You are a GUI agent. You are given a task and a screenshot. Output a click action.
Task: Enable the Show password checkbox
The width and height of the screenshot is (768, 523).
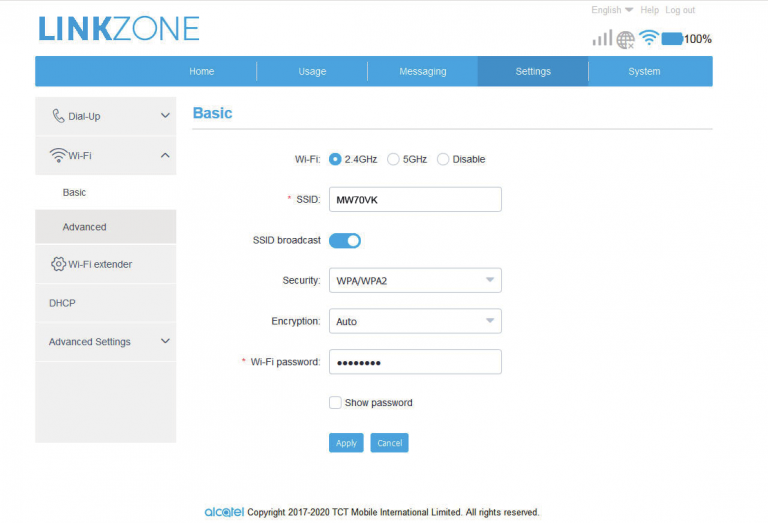tap(335, 403)
